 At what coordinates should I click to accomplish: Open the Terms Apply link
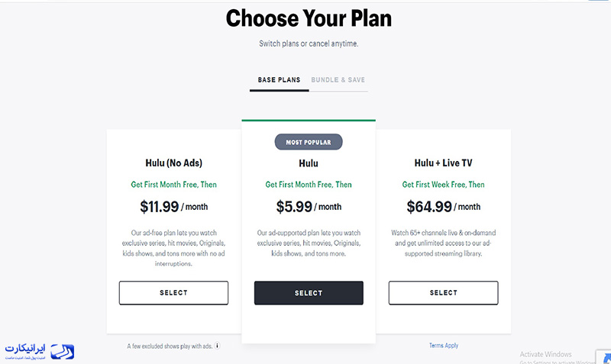444,346
